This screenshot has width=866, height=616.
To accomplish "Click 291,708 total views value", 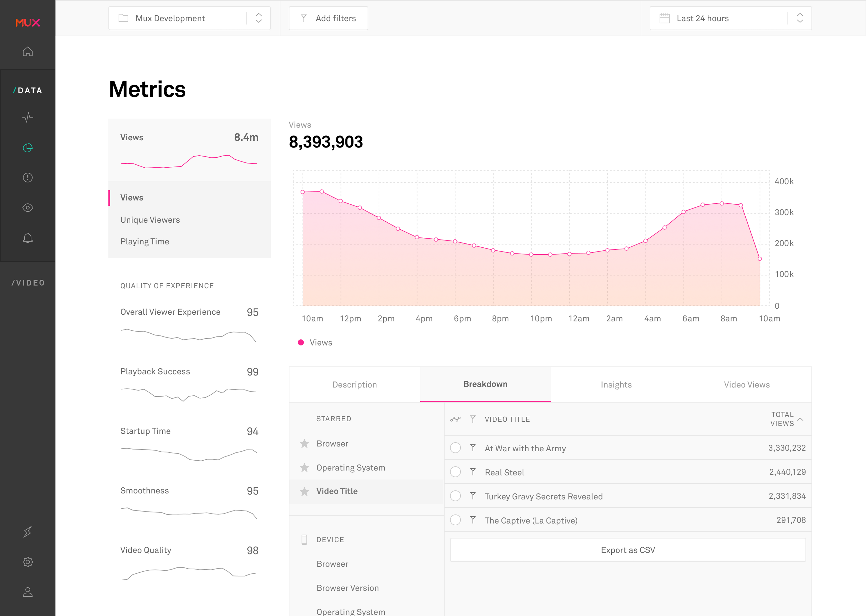I will point(791,520).
